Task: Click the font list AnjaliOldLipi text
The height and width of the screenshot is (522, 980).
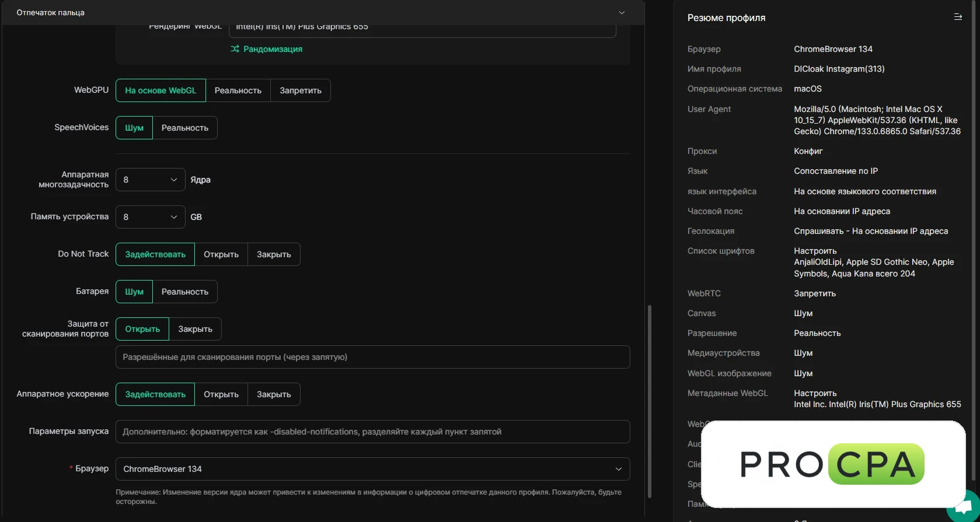Action: coord(874,268)
